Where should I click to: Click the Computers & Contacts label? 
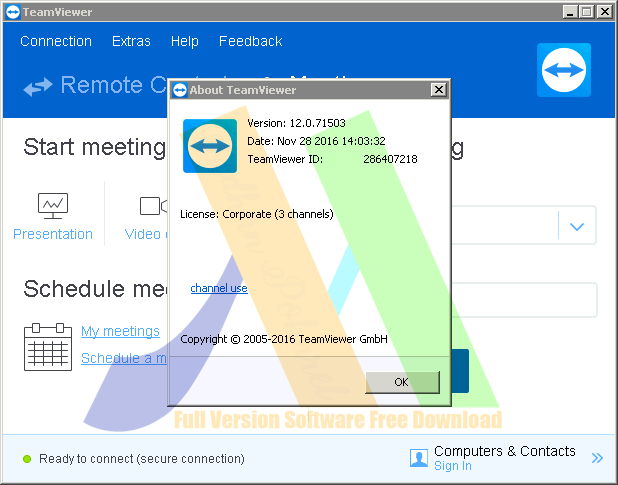coord(505,451)
